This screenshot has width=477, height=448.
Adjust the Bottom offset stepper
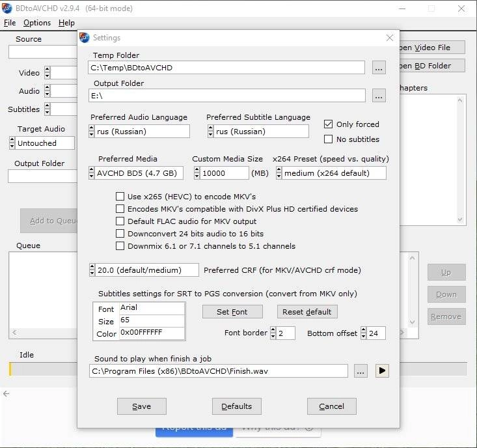click(364, 333)
